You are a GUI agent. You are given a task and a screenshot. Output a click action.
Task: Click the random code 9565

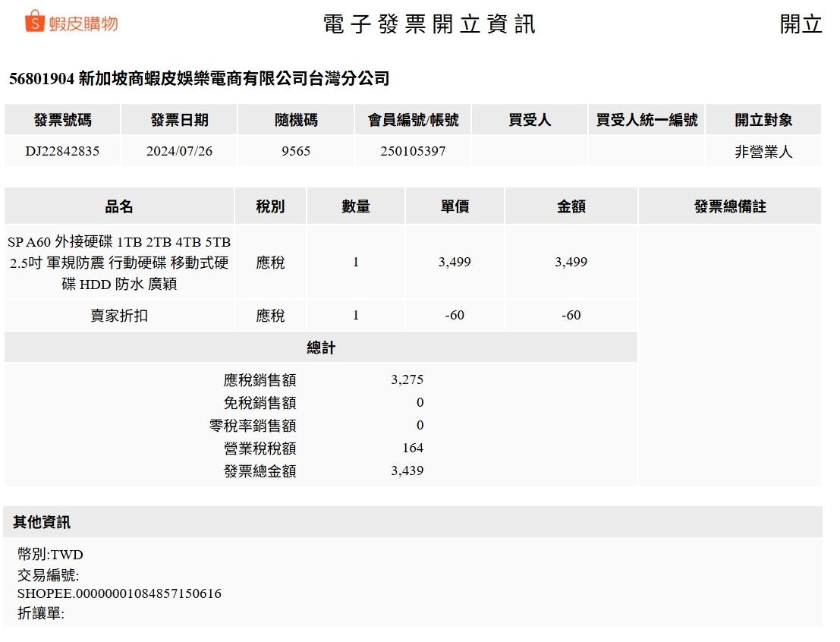click(296, 151)
